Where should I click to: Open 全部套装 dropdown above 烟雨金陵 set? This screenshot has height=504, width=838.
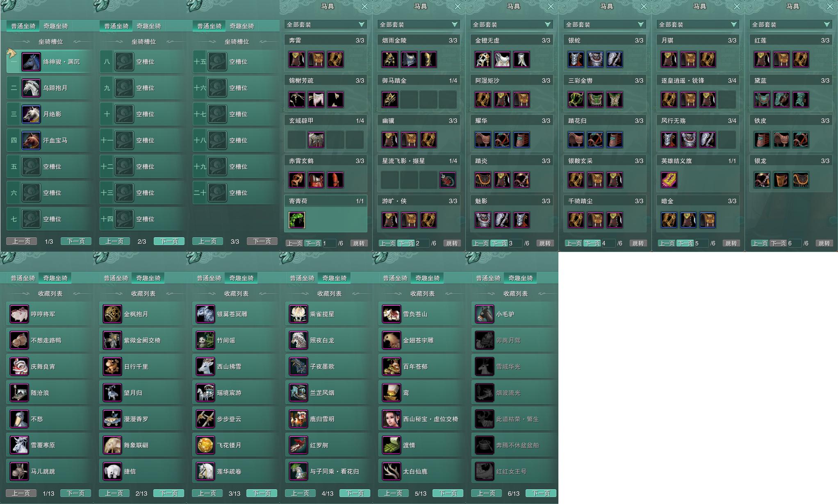[419, 25]
